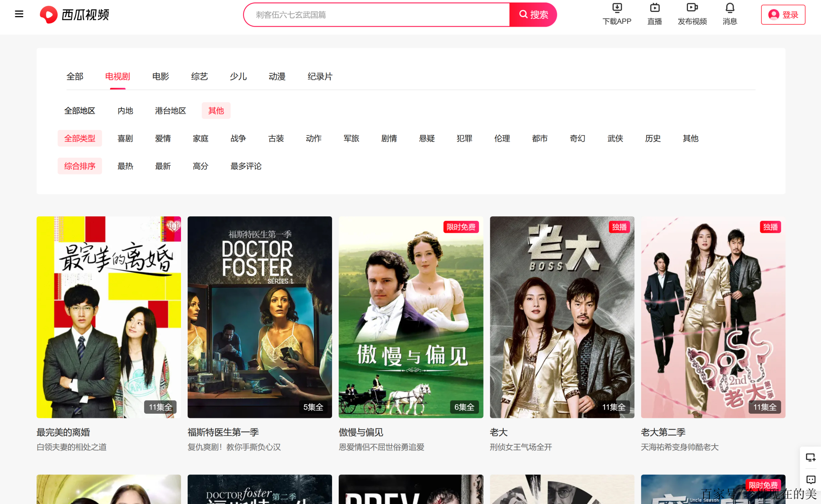This screenshot has height=504, width=821.
Task: Focus the search input field
Action: pos(376,15)
